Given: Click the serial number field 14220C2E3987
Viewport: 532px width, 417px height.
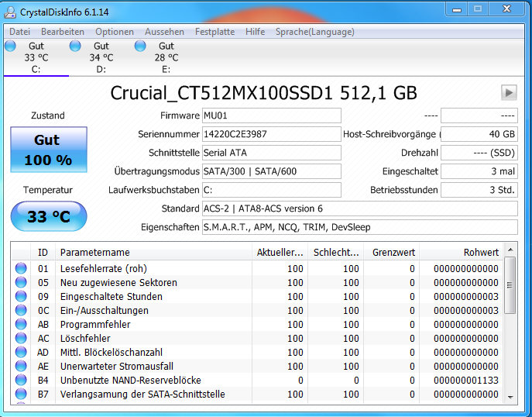Looking at the screenshot, I should pyautogui.click(x=272, y=134).
